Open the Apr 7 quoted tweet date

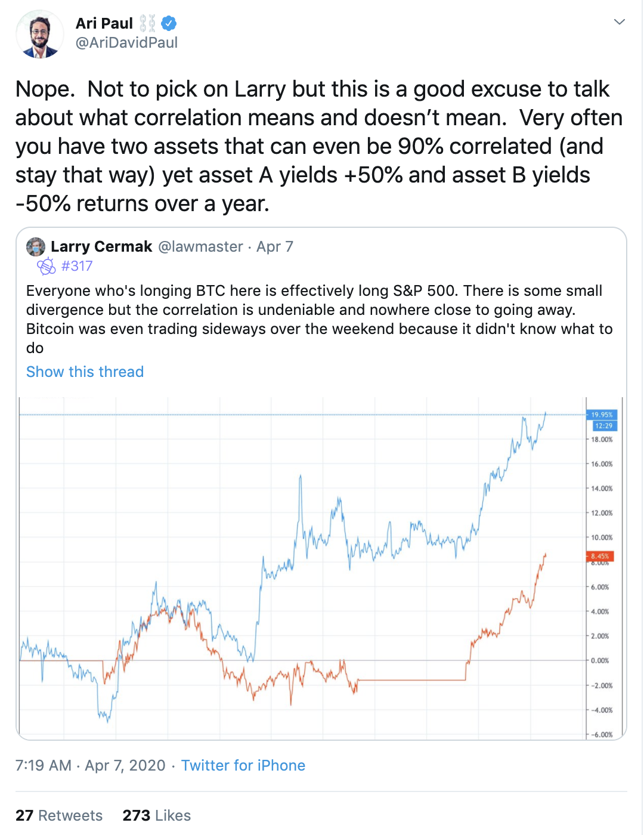(x=275, y=246)
